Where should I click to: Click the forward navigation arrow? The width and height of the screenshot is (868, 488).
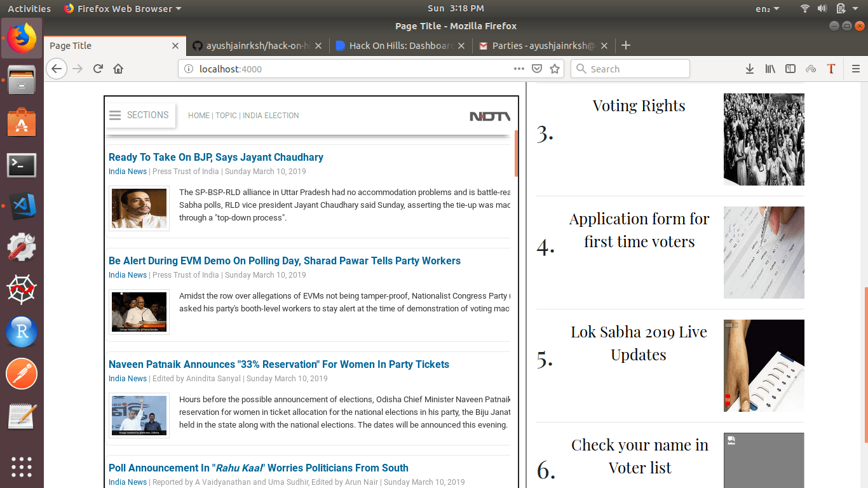[x=78, y=69]
